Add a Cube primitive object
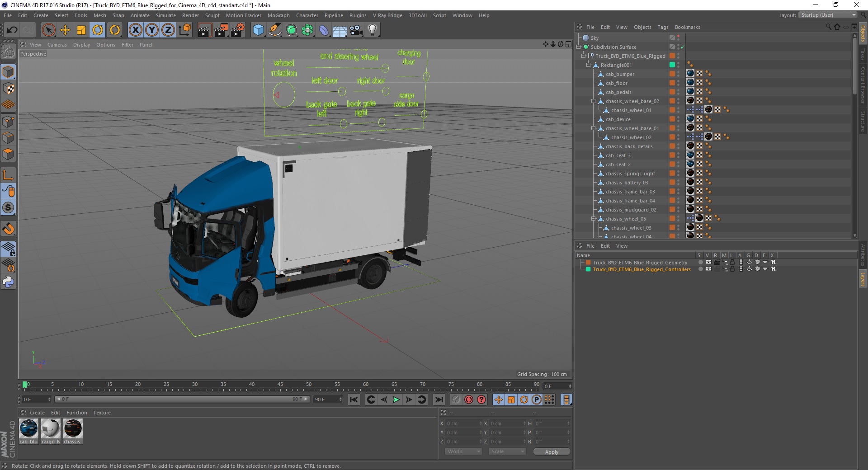This screenshot has height=470, width=868. pos(258,30)
